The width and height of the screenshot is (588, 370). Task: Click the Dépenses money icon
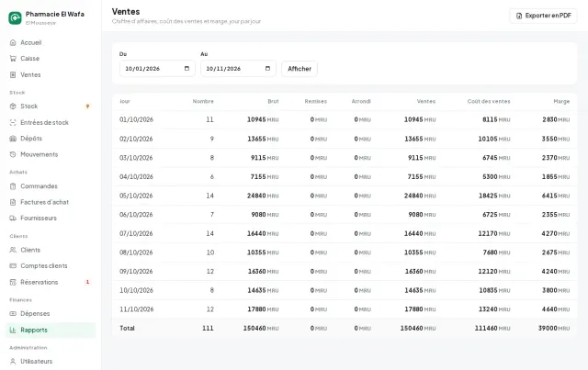tap(13, 313)
